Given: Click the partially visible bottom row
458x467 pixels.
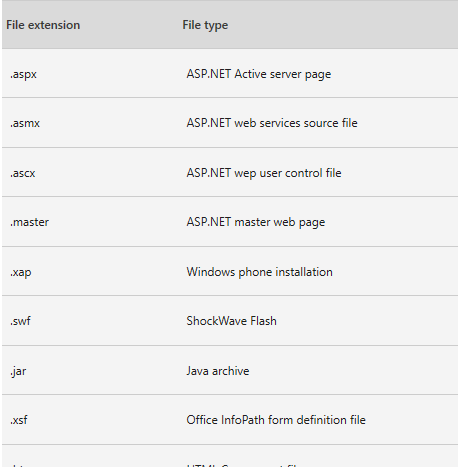Looking at the screenshot, I should 230,456.
